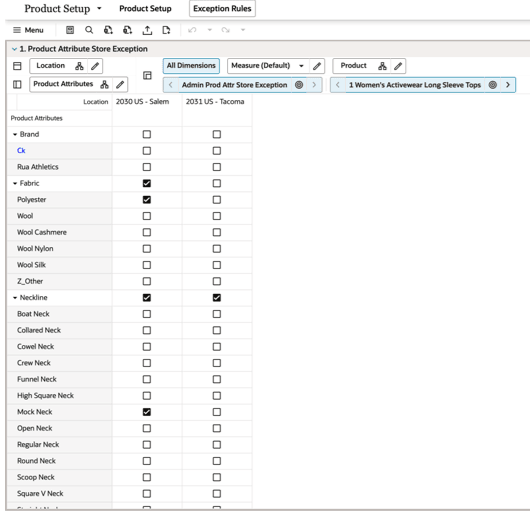Click Product Attributes hierarchy icon
This screenshot has width=531, height=513.
tap(104, 85)
